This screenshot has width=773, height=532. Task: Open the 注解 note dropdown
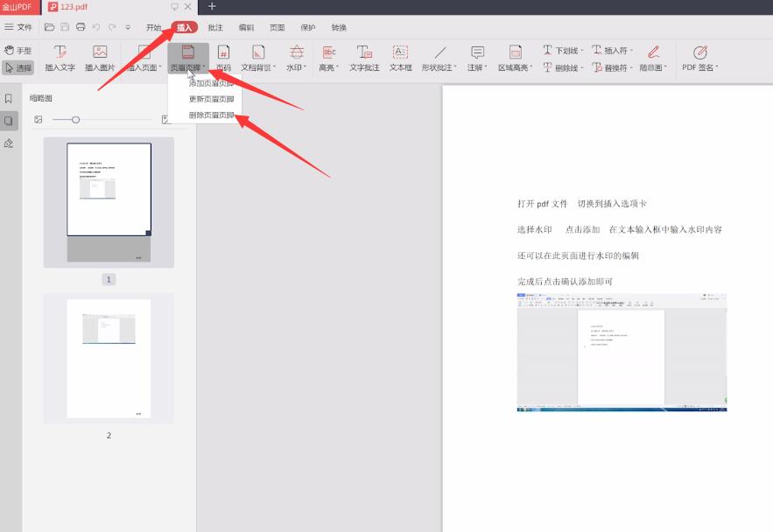coord(477,59)
